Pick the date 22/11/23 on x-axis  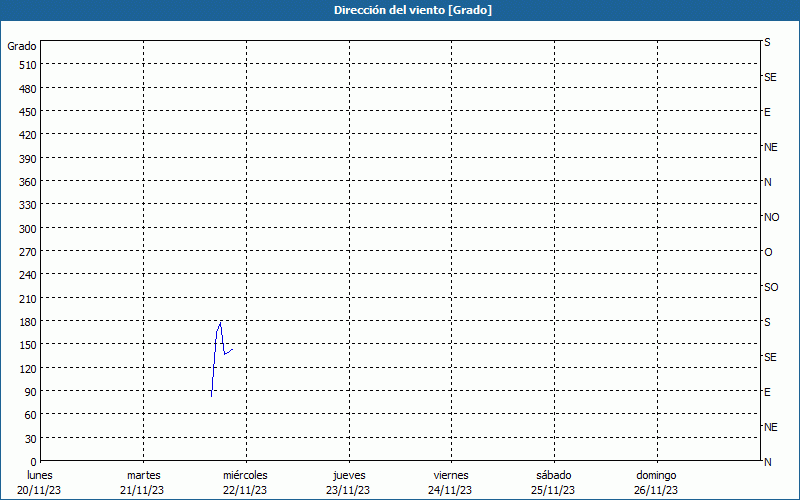(245, 490)
